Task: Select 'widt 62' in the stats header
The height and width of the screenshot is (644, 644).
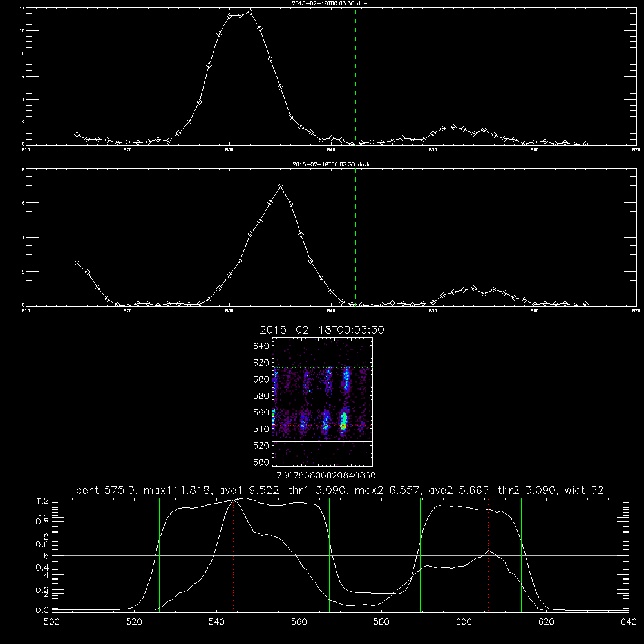Action: (x=584, y=490)
